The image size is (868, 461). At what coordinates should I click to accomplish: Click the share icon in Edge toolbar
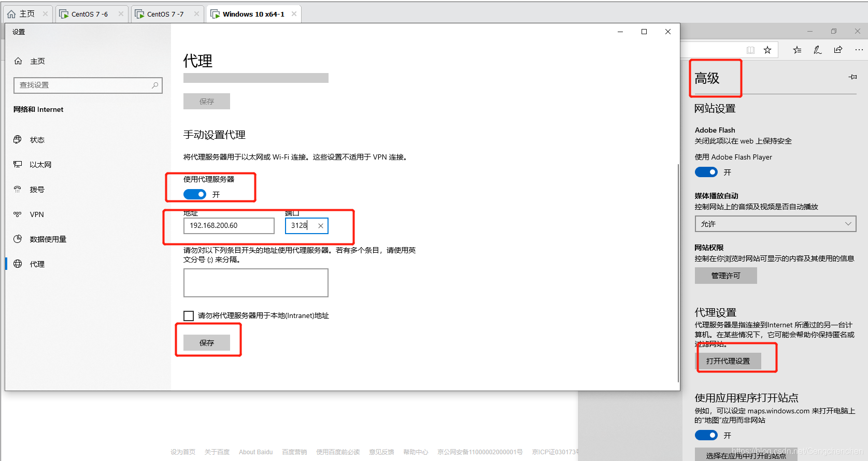coord(838,50)
